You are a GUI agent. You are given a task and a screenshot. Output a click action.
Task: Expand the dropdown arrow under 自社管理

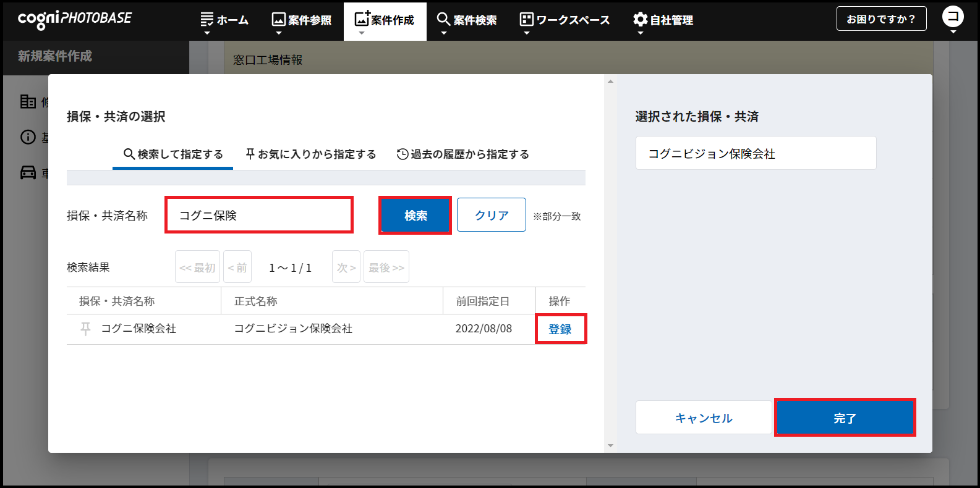click(641, 33)
